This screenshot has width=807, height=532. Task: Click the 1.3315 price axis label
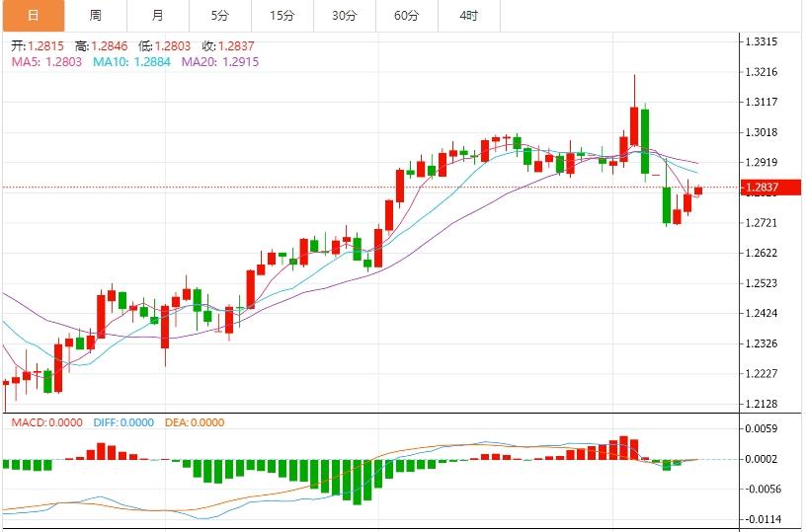[762, 41]
